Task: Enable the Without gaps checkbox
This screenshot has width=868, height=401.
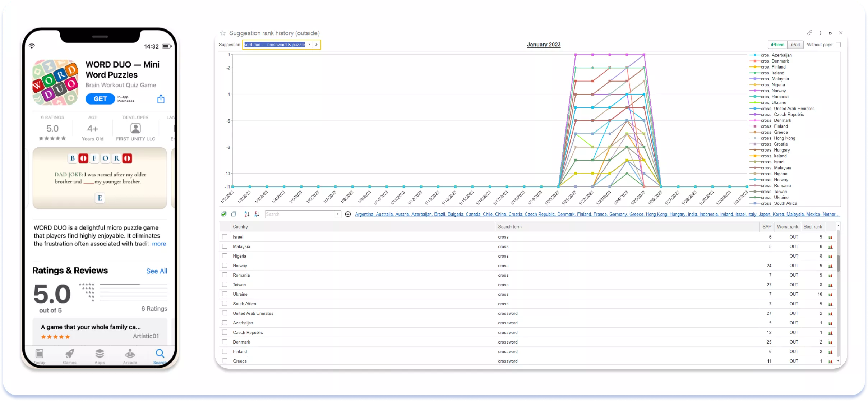Action: (838, 45)
